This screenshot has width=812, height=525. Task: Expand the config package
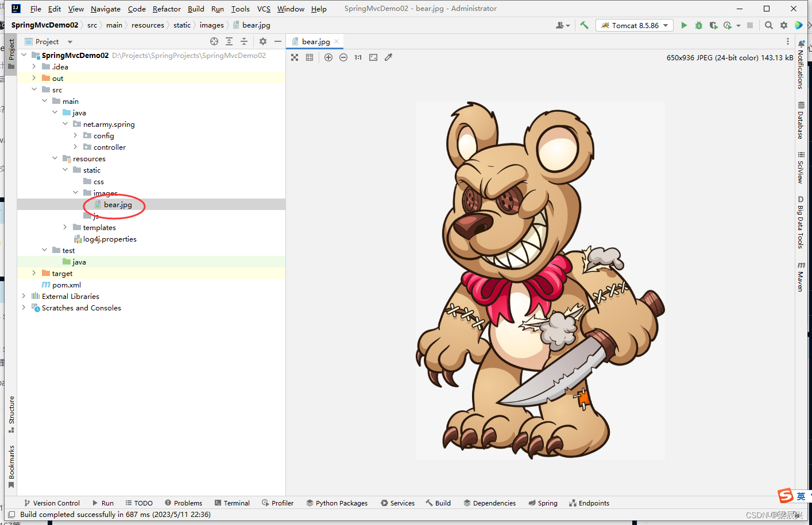pos(76,135)
